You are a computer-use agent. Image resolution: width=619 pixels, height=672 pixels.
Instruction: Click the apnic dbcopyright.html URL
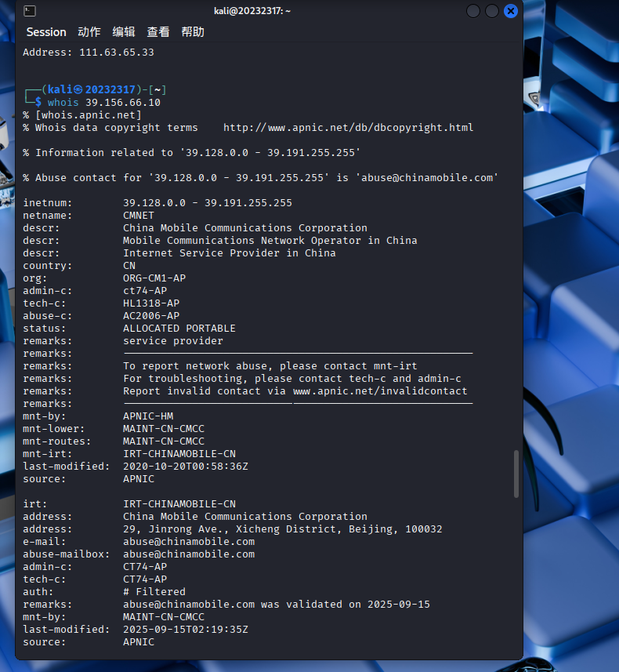348,128
